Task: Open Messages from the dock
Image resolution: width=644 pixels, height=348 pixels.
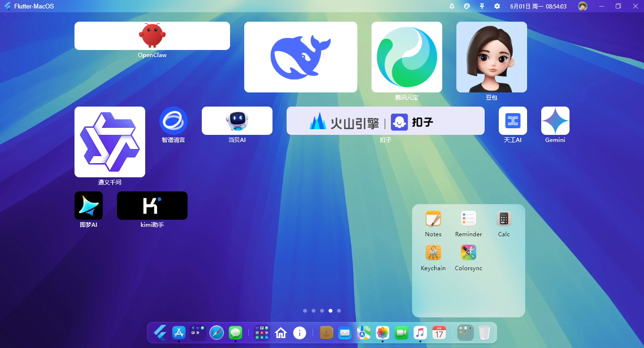Action: 236,333
